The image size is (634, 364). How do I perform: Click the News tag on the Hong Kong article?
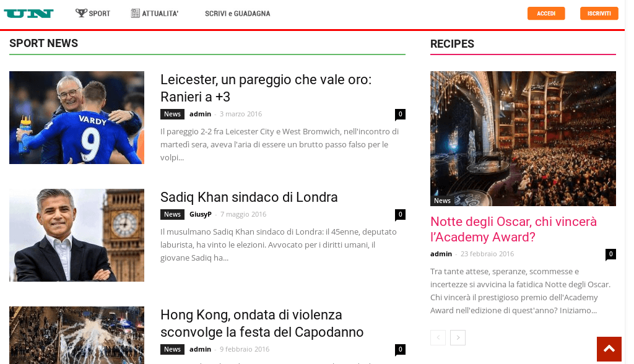(172, 349)
